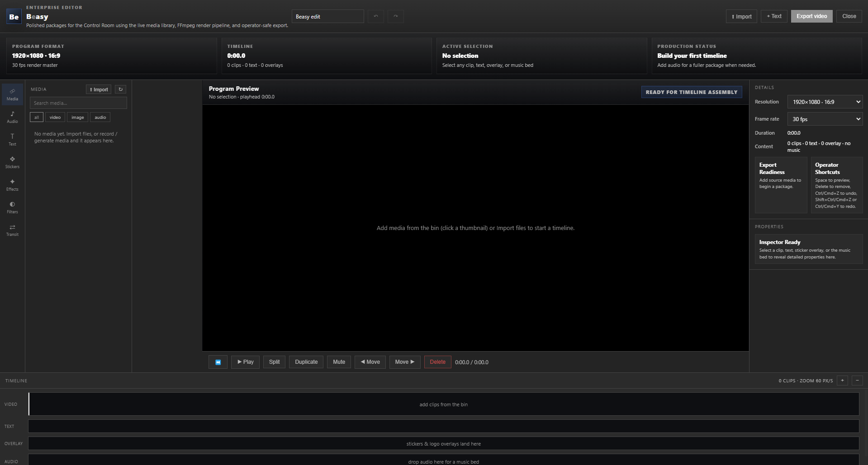Filter media by all

click(x=37, y=117)
